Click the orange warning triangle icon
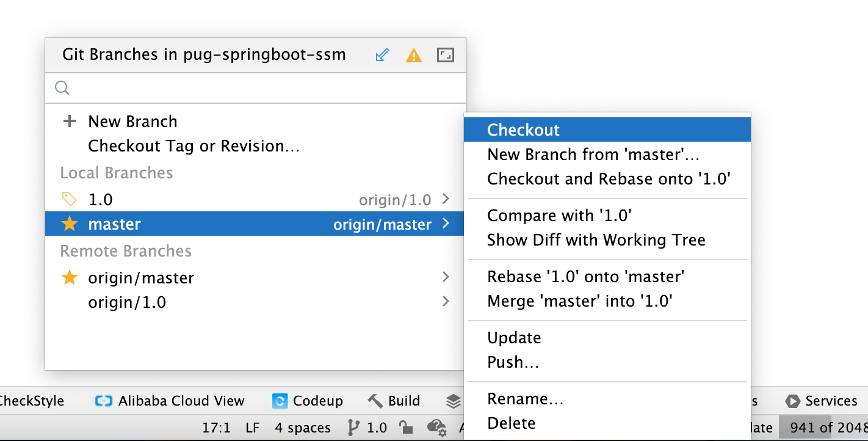868x441 pixels. coord(414,56)
